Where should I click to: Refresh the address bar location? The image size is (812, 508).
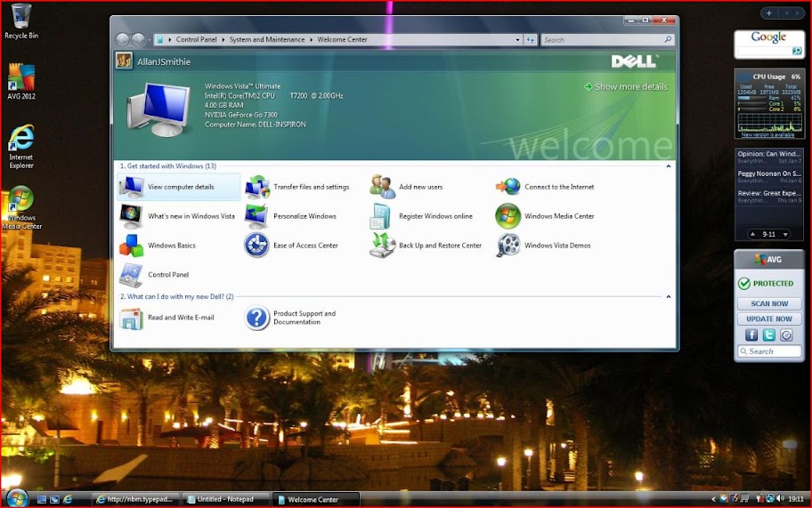pos(531,40)
